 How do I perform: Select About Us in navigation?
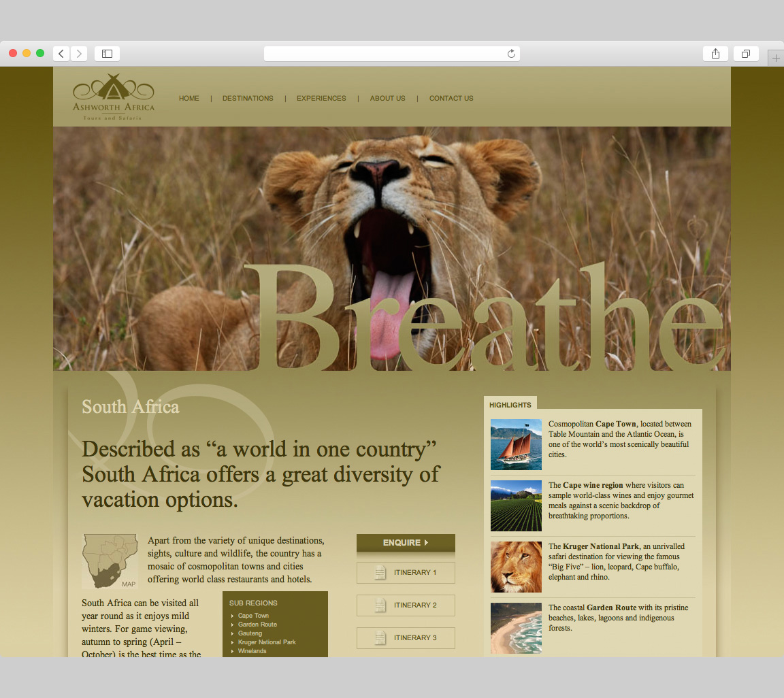pyautogui.click(x=387, y=99)
